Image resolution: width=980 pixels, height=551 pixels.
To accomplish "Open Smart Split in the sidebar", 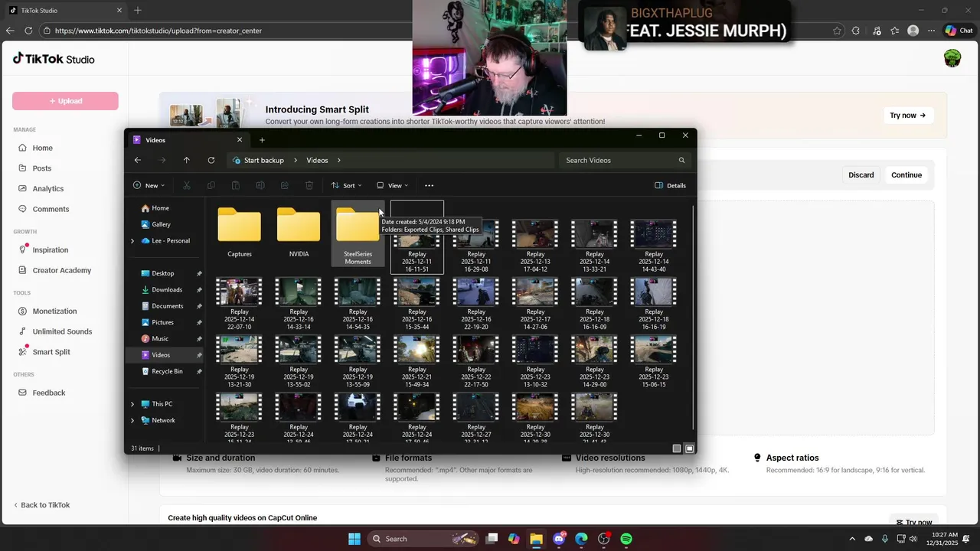I will (51, 352).
